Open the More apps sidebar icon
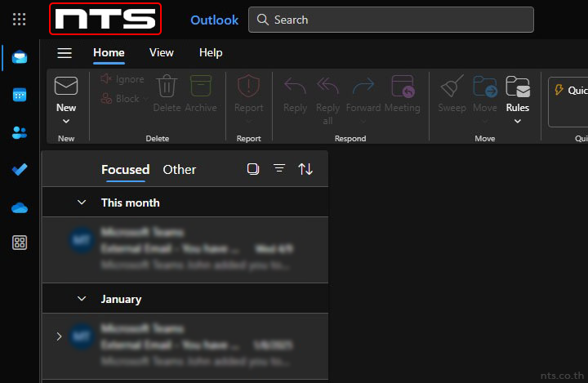 pyautogui.click(x=20, y=243)
